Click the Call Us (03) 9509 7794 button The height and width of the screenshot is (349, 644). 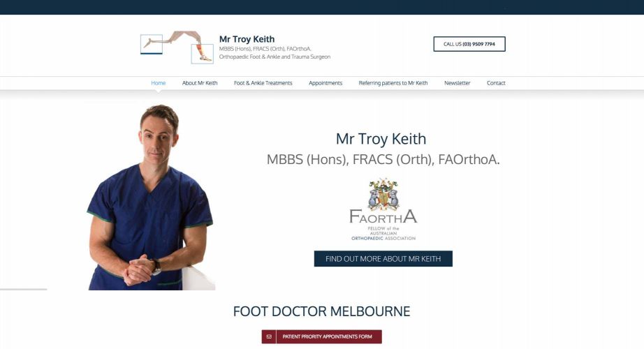469,44
